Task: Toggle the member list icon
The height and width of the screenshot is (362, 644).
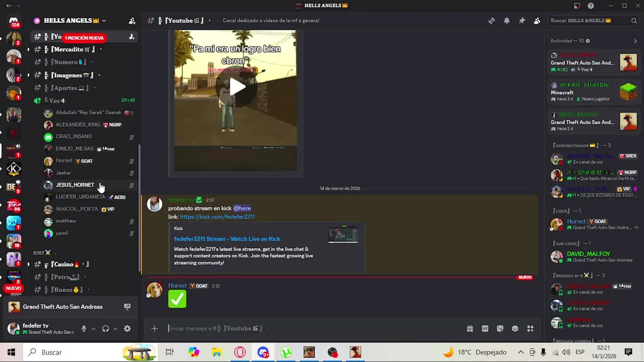Action: coord(537,21)
